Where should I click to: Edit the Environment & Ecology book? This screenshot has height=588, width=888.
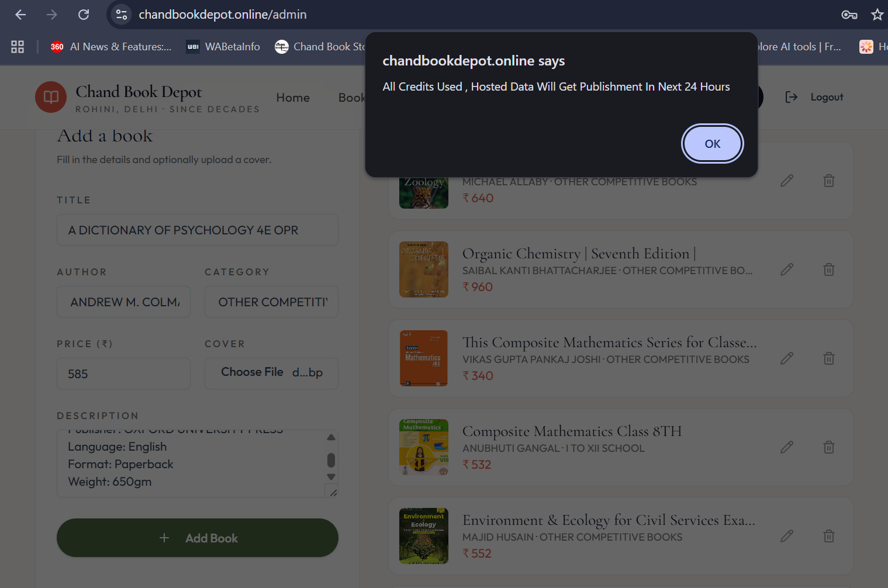[x=787, y=536]
